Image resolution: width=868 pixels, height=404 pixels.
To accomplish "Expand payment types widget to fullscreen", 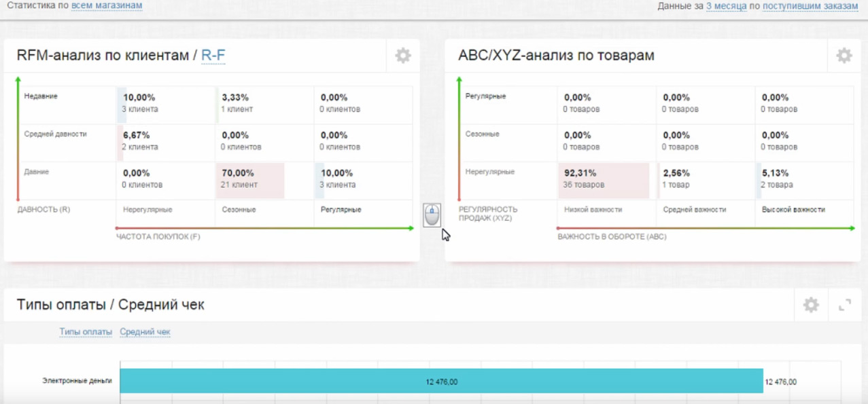I will click(845, 305).
